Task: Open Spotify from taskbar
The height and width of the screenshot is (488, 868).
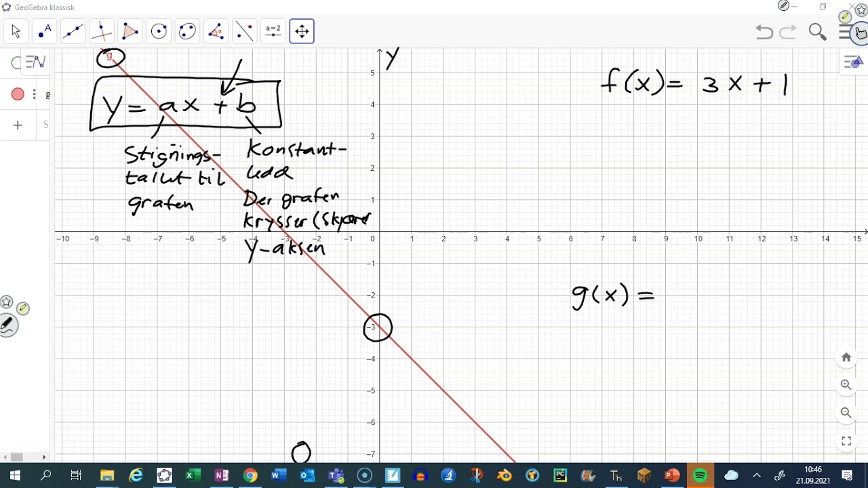Action: pos(701,475)
